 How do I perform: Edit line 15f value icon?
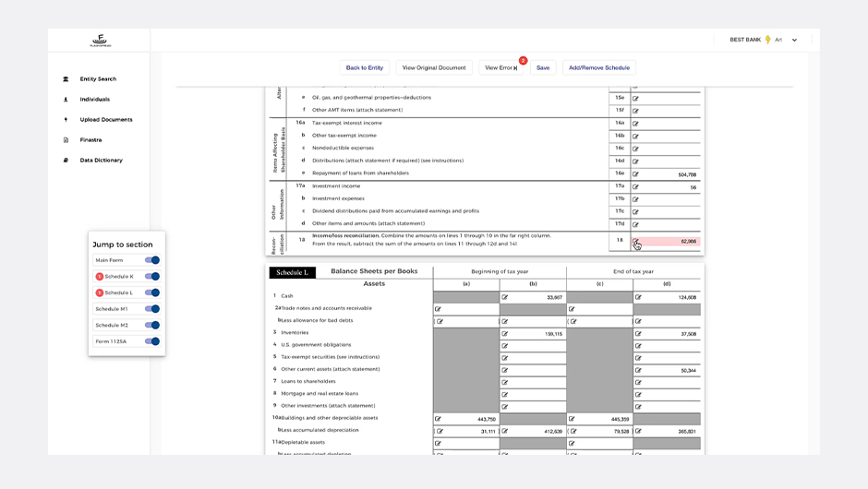(635, 111)
